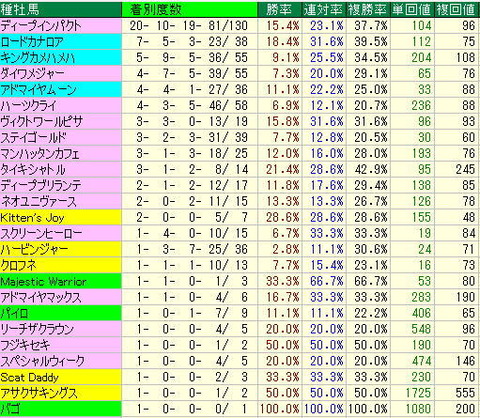Select the アサクサキングス sire name
The height and width of the screenshot is (418, 480).
39,394
